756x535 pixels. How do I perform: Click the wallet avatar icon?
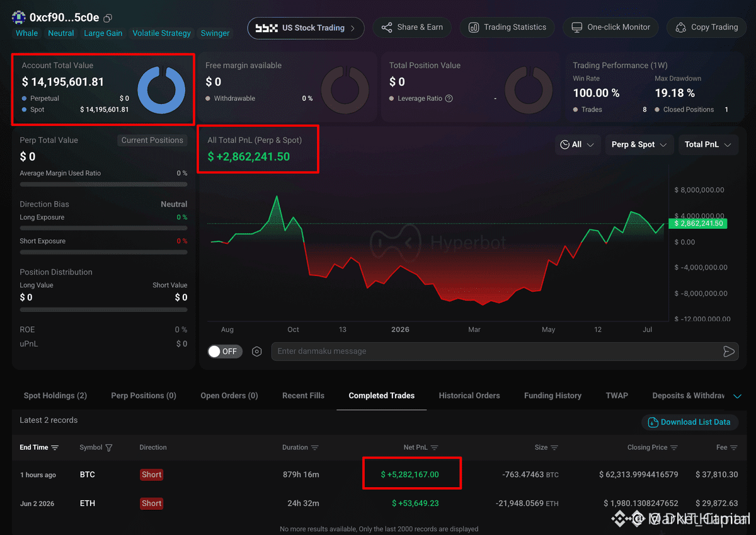19,18
